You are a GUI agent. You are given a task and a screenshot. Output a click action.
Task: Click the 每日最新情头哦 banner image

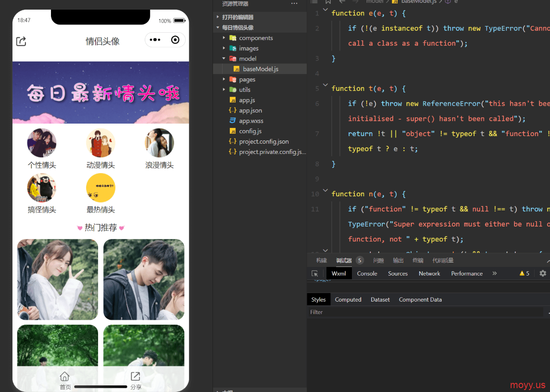coord(100,93)
